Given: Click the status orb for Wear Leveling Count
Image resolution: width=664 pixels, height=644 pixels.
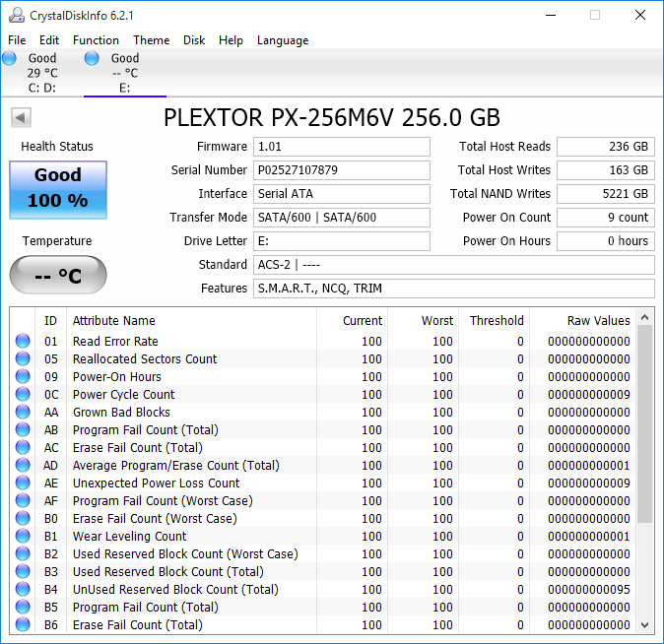Looking at the screenshot, I should point(23,537).
